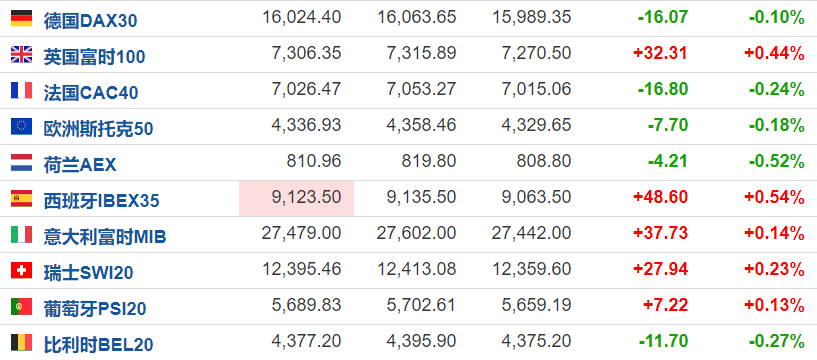The image size is (817, 360).
Task: Open the 西班牙IBEX35 index link
Action: click(102, 201)
